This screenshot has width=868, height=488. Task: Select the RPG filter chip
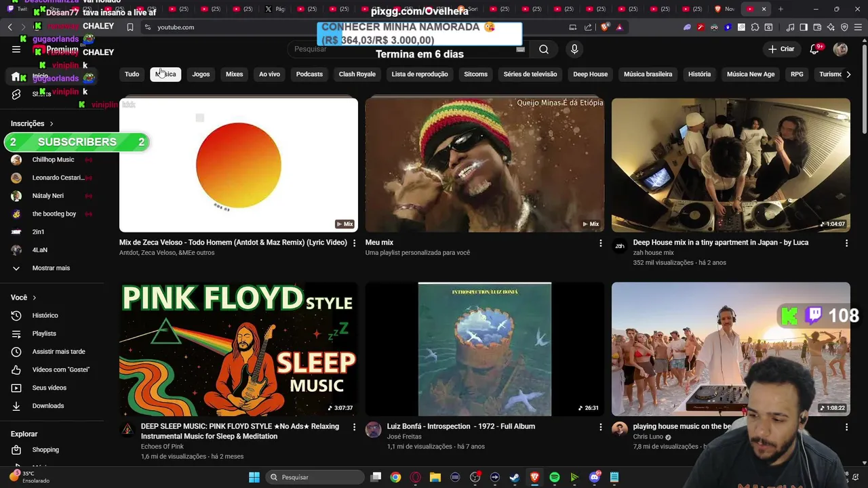tap(797, 75)
